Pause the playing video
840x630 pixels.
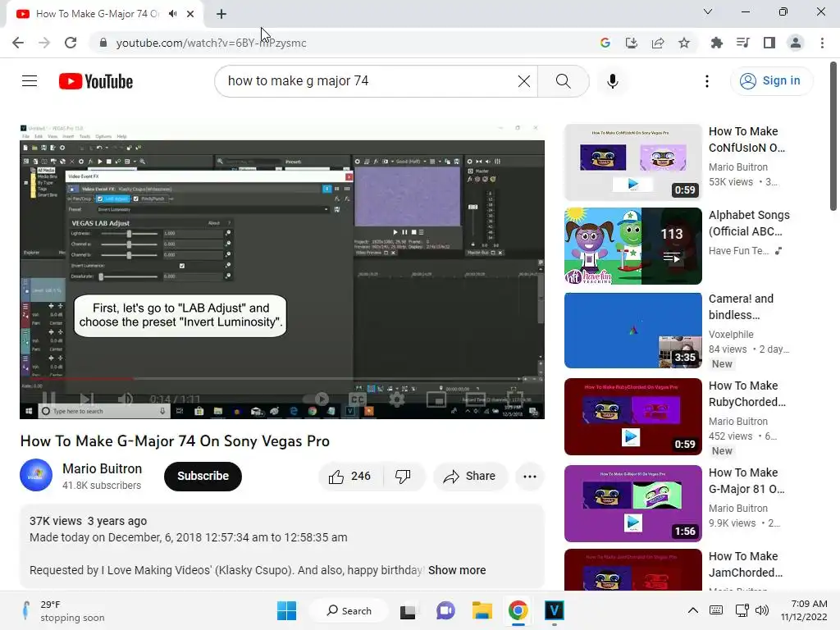(48, 399)
